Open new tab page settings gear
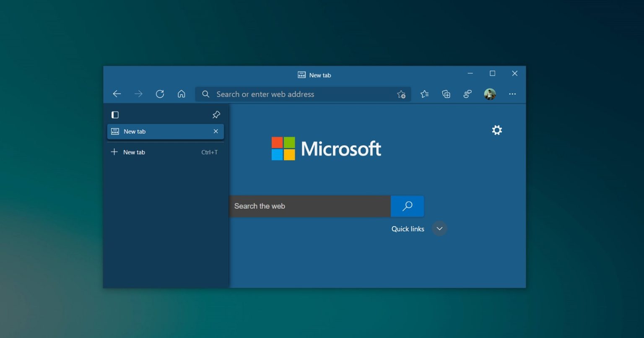This screenshot has height=338, width=644. click(497, 130)
